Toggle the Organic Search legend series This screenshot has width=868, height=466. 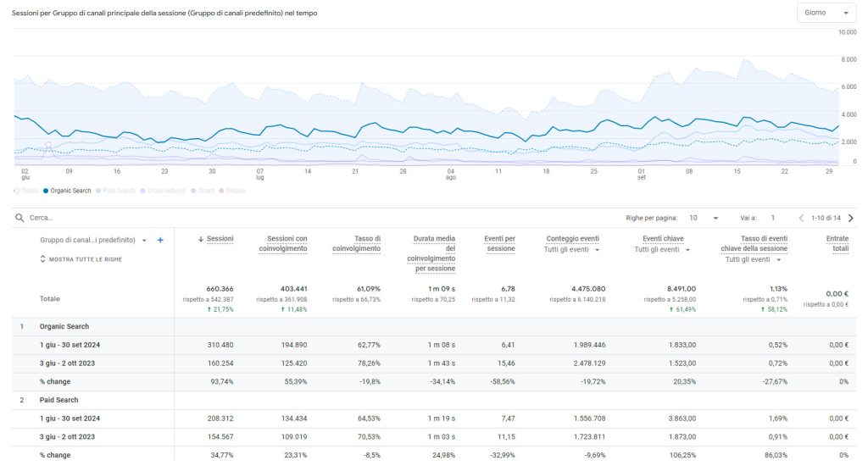67,191
